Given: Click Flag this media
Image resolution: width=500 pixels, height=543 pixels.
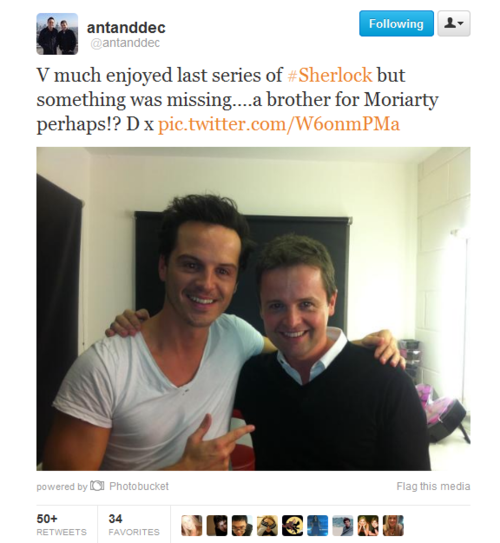Looking at the screenshot, I should click(433, 486).
